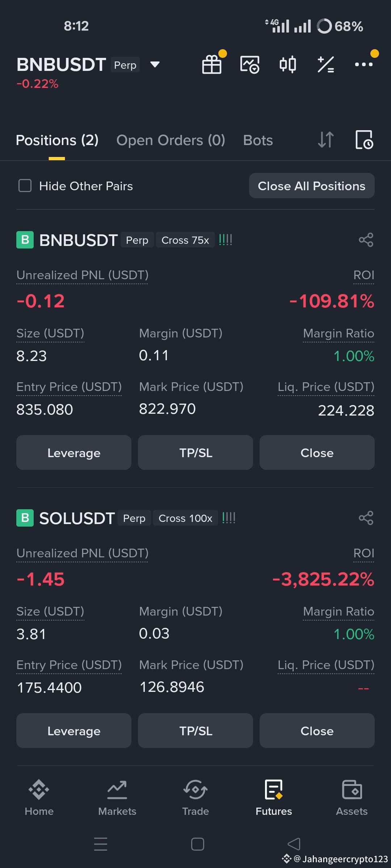The height and width of the screenshot is (868, 391).
Task: Open the candlestick chart icon
Action: (288, 65)
